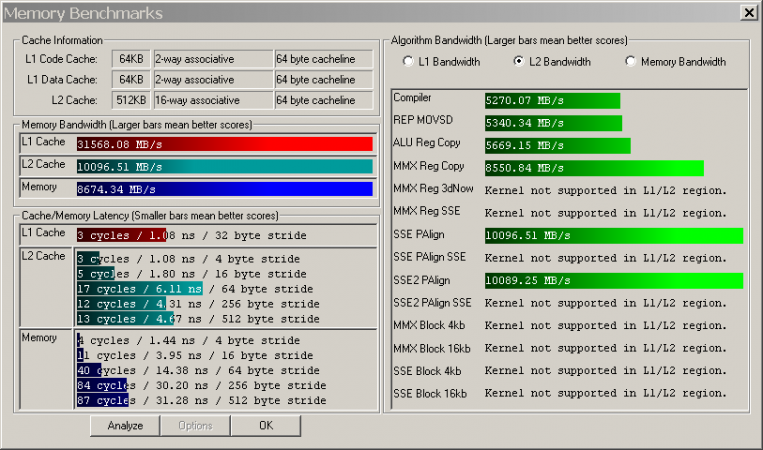The image size is (763, 450).
Task: Click the MMX Reg Copy 8550.84 MB/s bar
Action: pos(594,168)
